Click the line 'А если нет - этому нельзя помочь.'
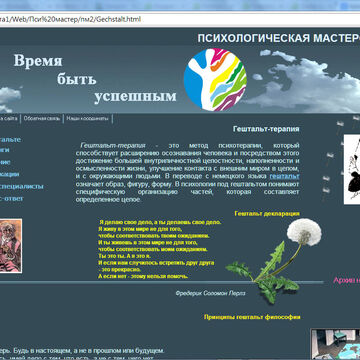 pos(143,276)
